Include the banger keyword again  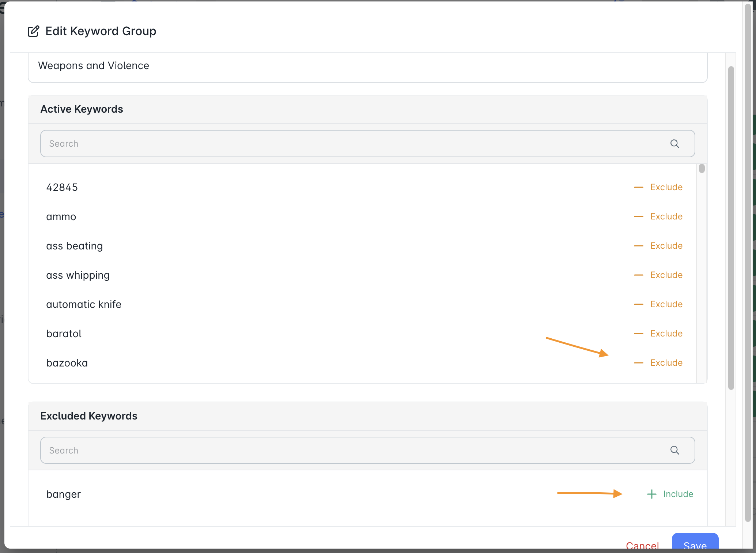click(x=670, y=494)
